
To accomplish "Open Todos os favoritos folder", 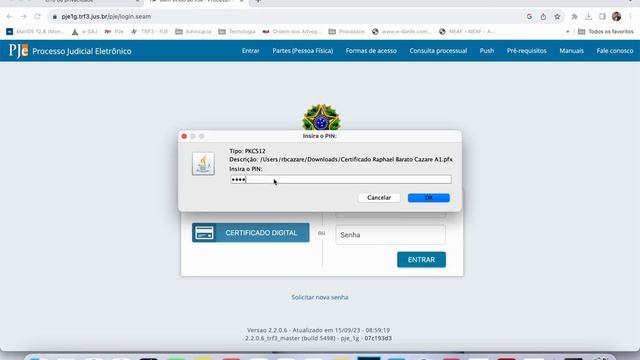I will (x=606, y=31).
